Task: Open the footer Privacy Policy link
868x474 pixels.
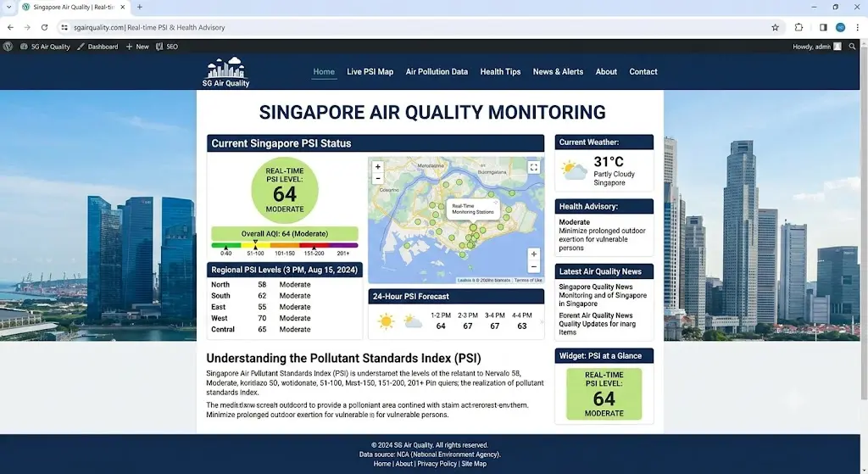Action: coord(437,464)
